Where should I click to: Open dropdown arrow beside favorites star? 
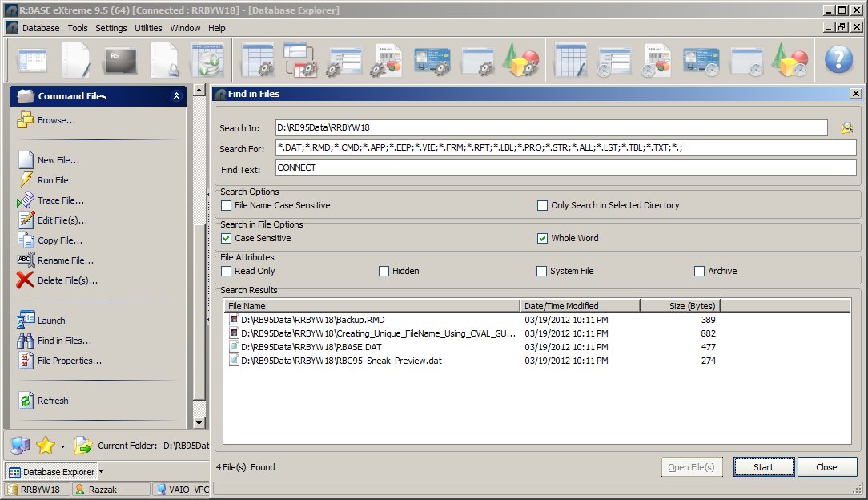click(x=62, y=446)
